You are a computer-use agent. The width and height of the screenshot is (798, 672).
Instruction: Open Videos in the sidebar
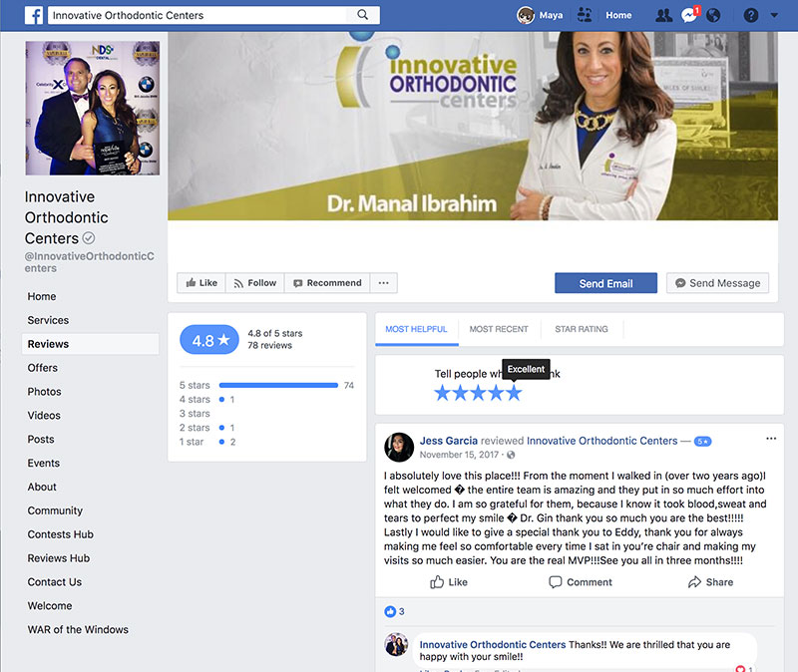click(44, 415)
